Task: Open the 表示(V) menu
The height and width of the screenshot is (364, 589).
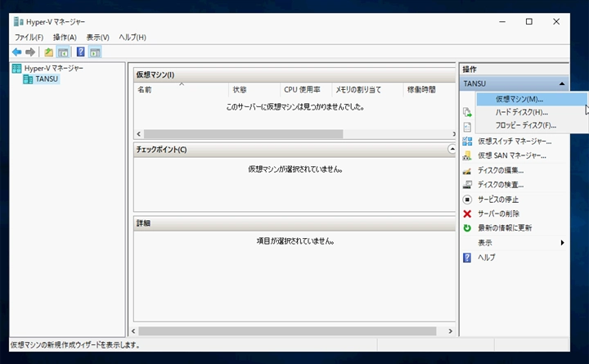Action: pyautogui.click(x=97, y=37)
